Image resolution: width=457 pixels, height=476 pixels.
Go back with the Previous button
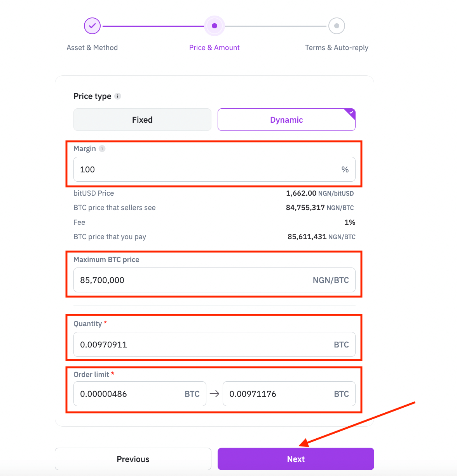[x=133, y=459]
